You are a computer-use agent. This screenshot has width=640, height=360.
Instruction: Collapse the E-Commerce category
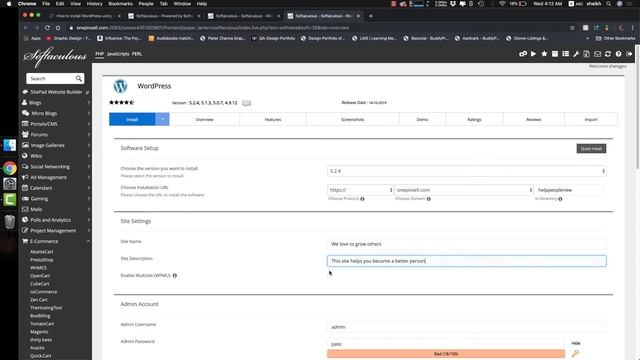[x=88, y=241]
